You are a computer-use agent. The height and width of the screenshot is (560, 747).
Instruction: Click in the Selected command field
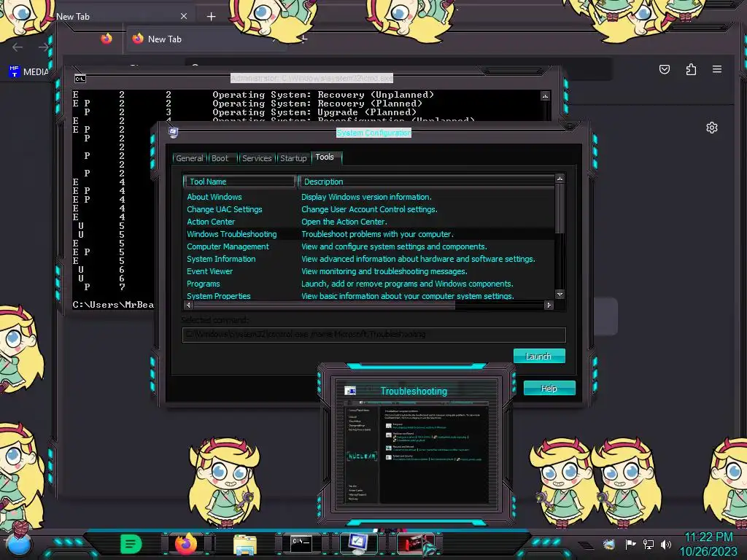(x=374, y=334)
